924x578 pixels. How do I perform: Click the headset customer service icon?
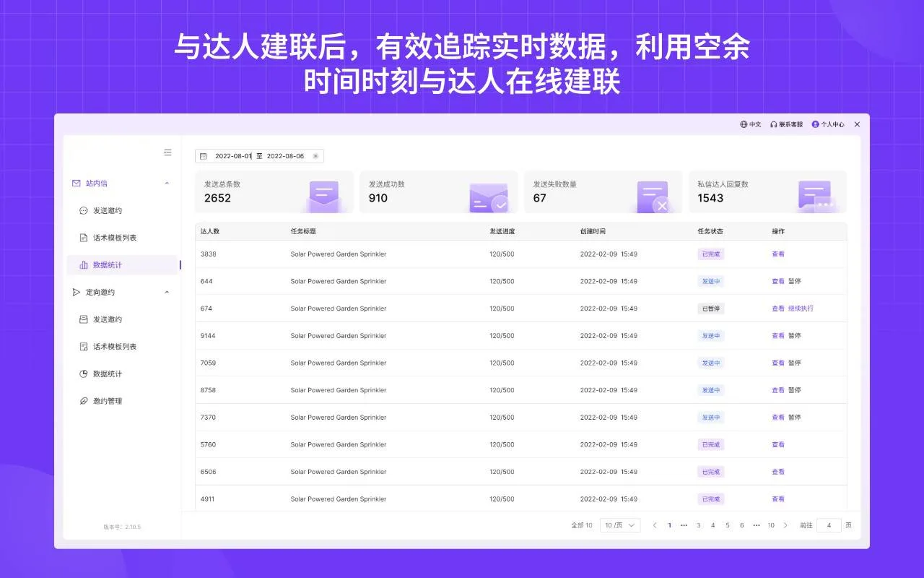(773, 124)
